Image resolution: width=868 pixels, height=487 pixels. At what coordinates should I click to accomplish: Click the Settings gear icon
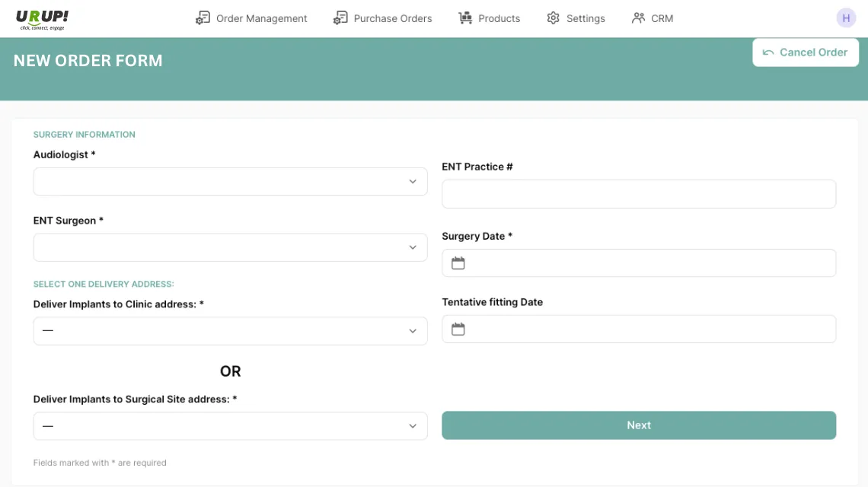click(x=554, y=18)
